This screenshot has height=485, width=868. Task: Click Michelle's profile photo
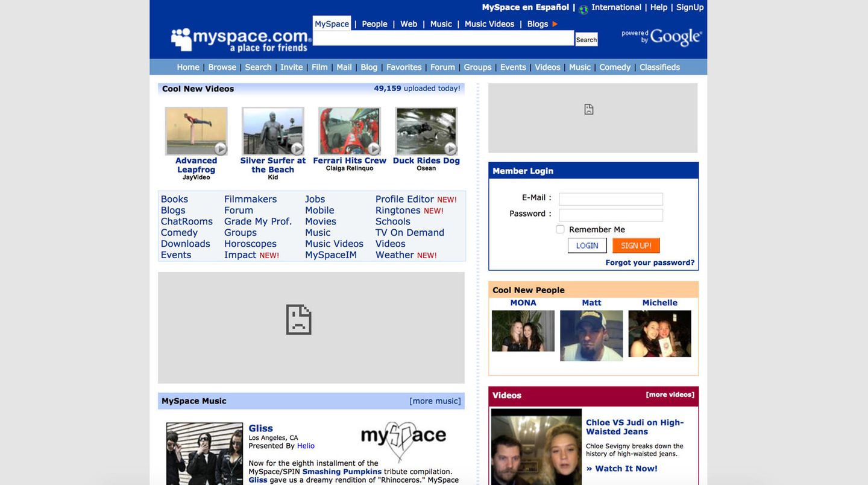click(x=660, y=334)
